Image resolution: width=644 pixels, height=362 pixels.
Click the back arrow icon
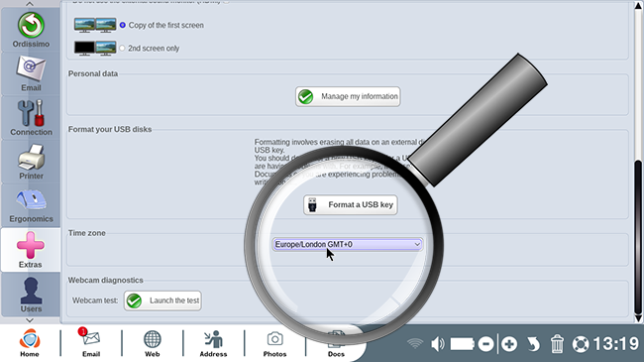click(x=533, y=344)
